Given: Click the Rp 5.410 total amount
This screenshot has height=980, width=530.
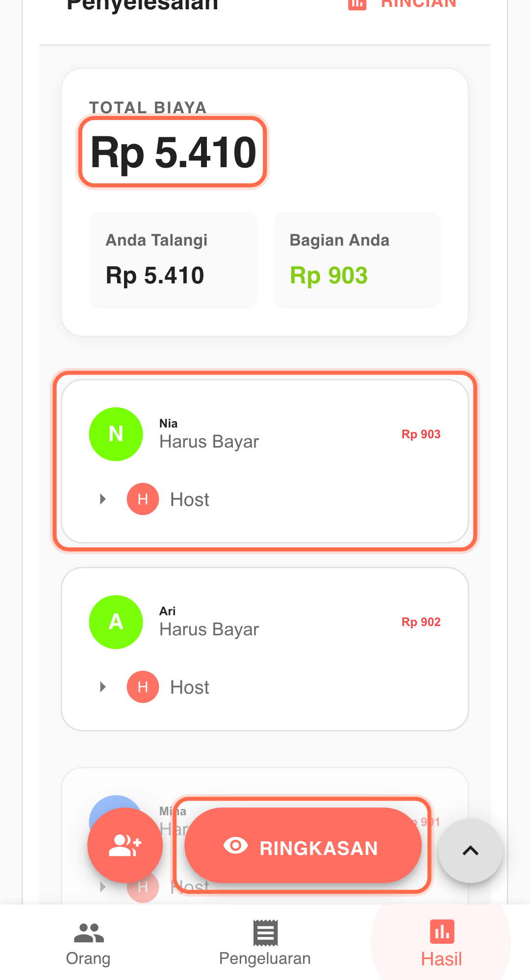Looking at the screenshot, I should [x=173, y=152].
